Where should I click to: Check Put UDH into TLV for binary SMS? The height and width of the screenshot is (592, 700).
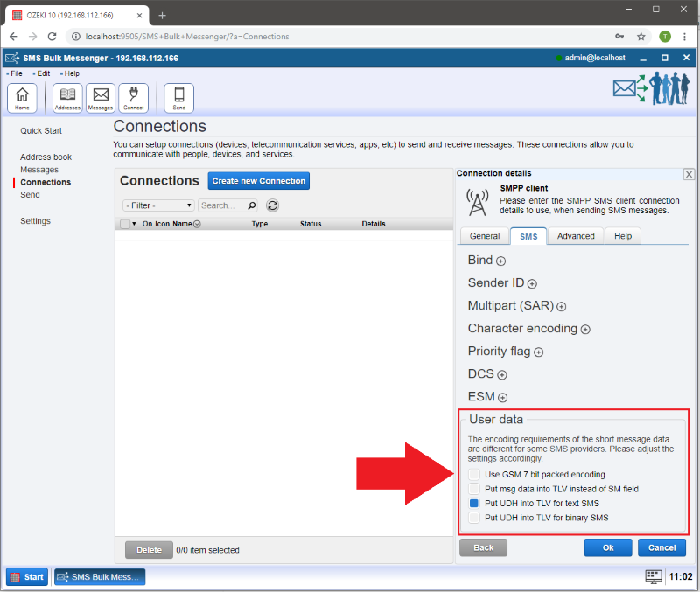tap(474, 518)
